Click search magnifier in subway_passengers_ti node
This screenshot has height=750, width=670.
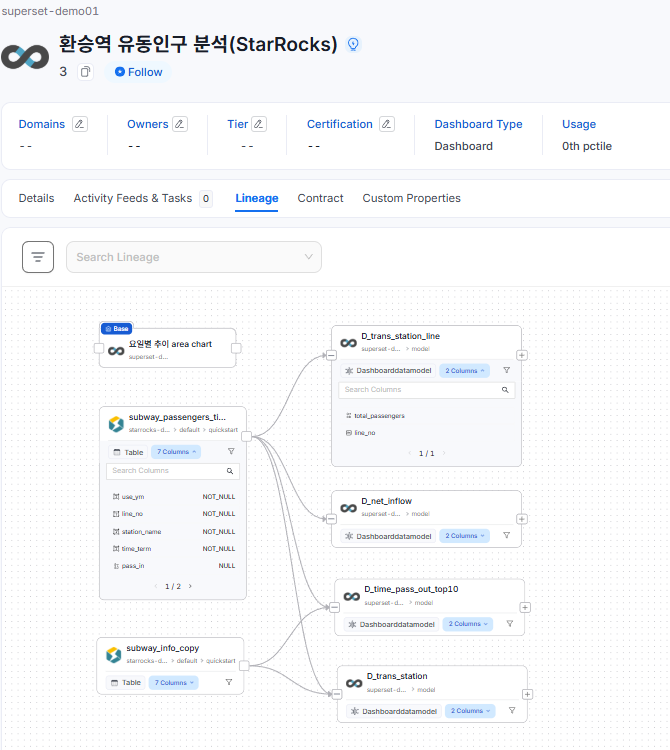(x=230, y=471)
